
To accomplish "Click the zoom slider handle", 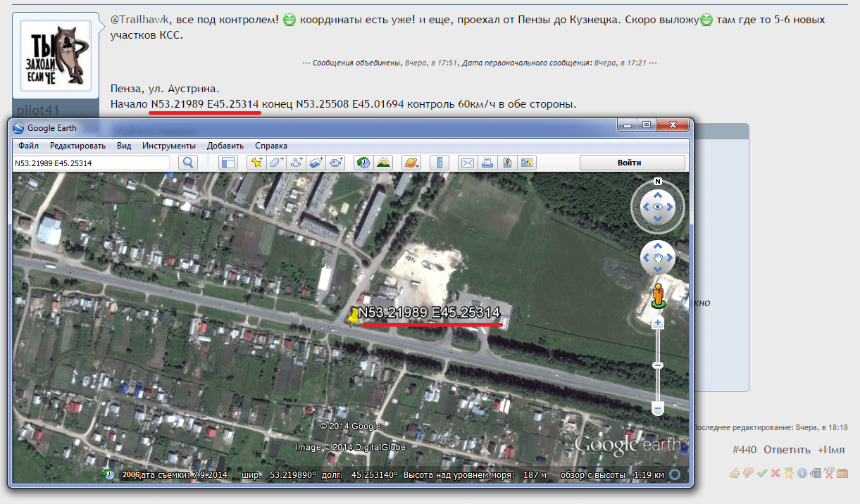I will 658,365.
